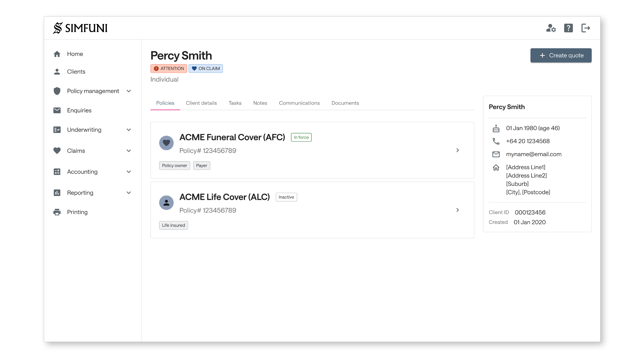This screenshot has height=362, width=644.
Task: Click the Printing printer icon
Action: (57, 212)
